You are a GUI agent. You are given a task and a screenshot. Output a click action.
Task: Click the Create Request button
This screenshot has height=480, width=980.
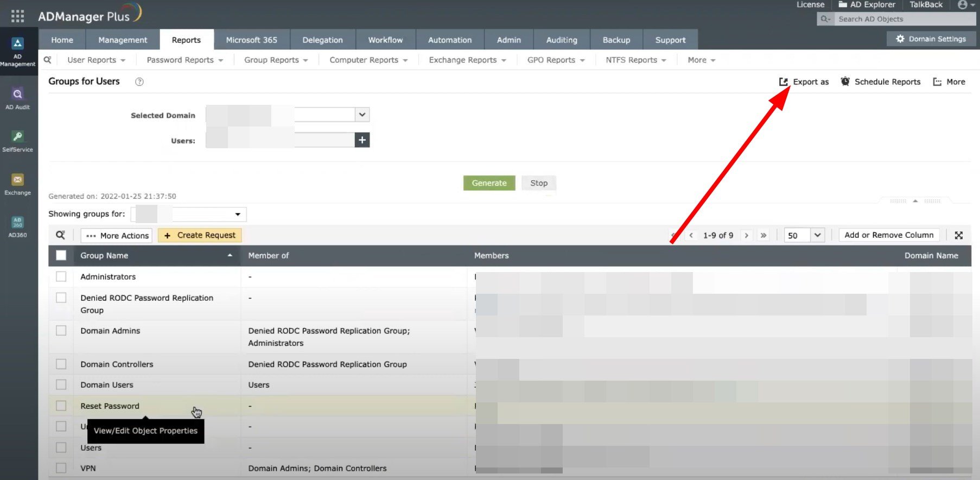click(x=200, y=235)
